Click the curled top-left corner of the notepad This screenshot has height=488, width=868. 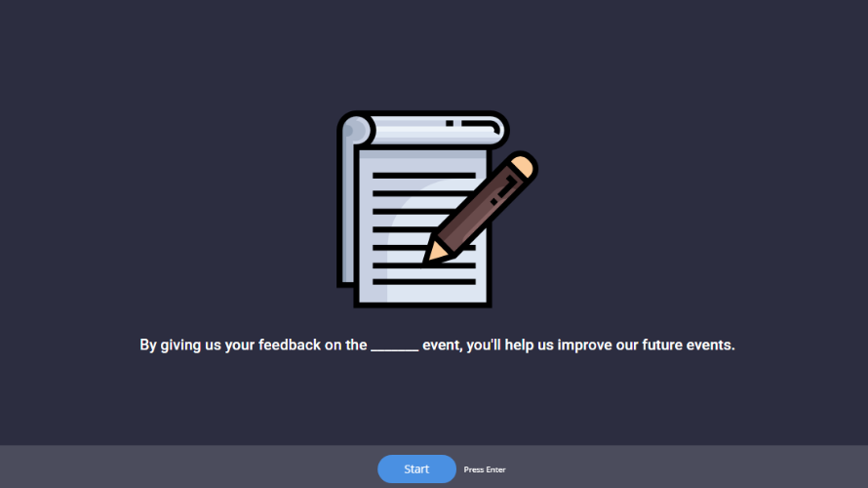coord(355,130)
